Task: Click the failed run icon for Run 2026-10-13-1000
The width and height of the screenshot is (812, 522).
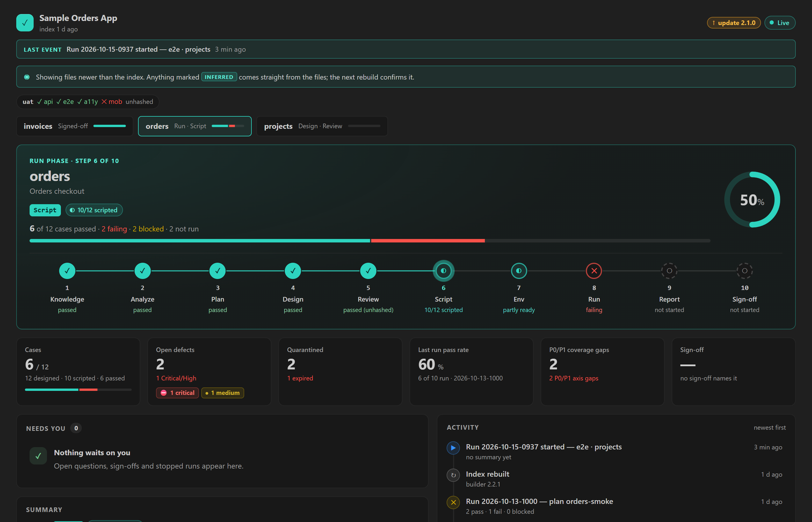Action: [453, 503]
